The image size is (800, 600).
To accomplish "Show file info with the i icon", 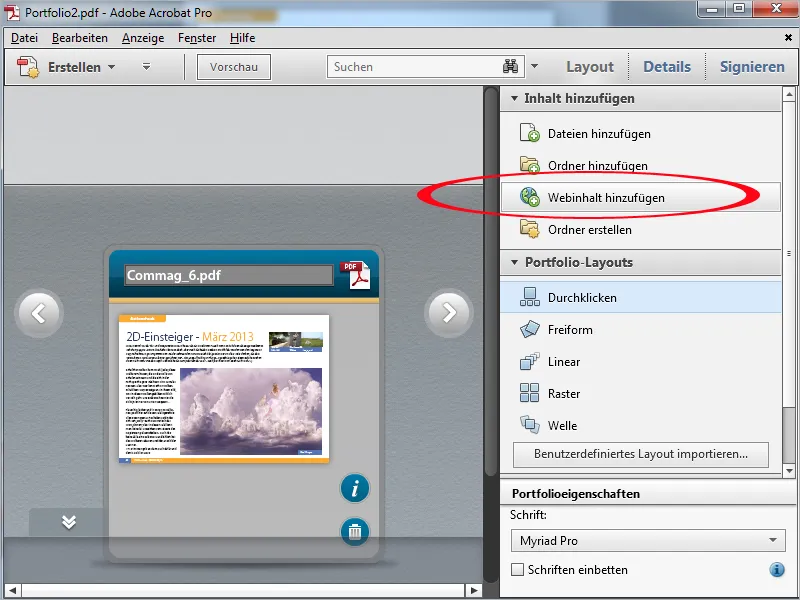I will [x=355, y=488].
